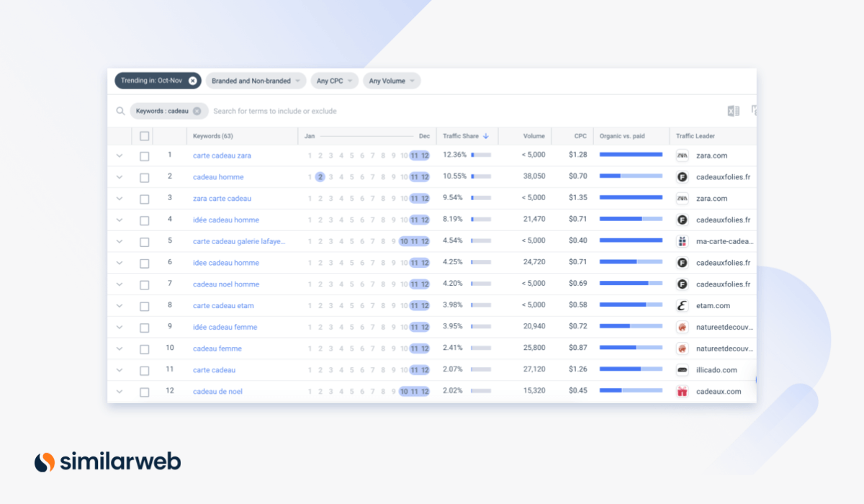Open the Any CPC filter dropdown

click(x=334, y=81)
